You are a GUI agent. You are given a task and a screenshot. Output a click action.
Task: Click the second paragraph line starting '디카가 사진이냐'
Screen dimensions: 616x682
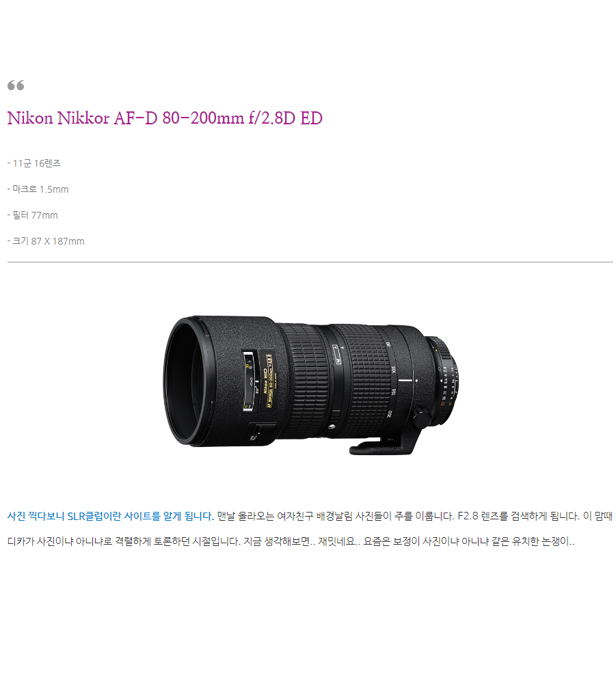click(291, 542)
